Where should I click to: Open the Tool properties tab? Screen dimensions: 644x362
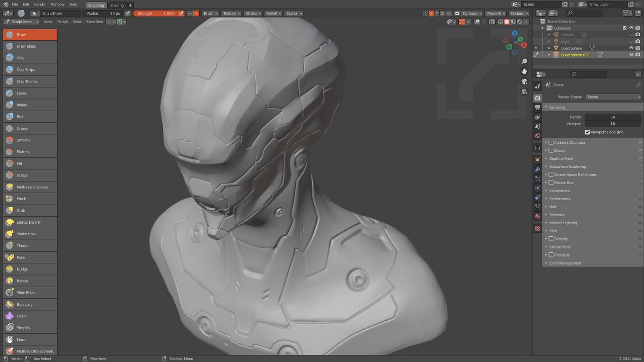(x=538, y=86)
